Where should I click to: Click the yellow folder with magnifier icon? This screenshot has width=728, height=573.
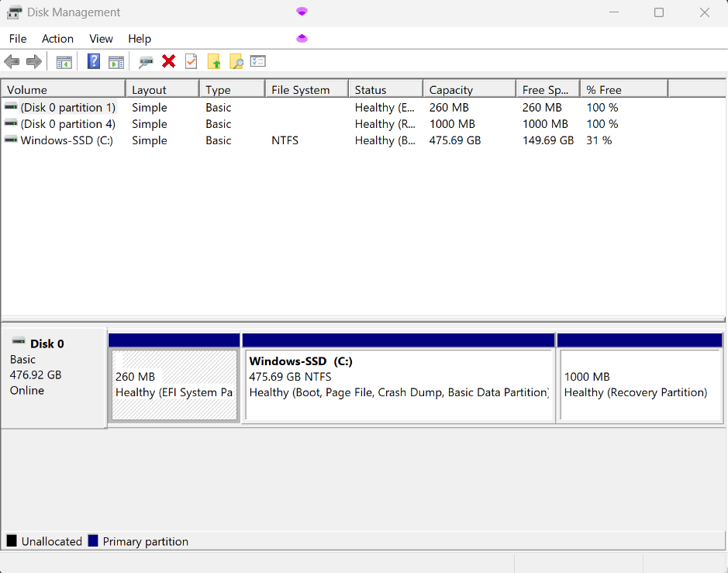point(236,62)
